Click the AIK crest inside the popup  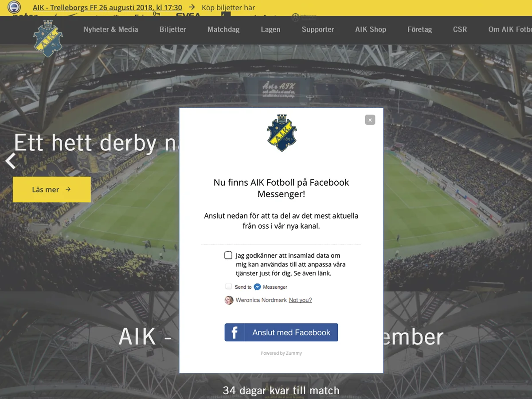click(282, 133)
